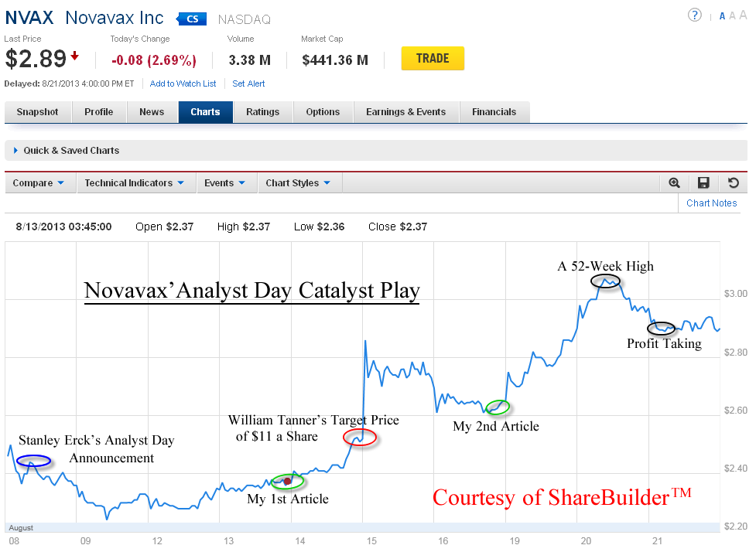Click the zoom-in magnifier chart icon
The image size is (756, 552).
pyautogui.click(x=674, y=183)
